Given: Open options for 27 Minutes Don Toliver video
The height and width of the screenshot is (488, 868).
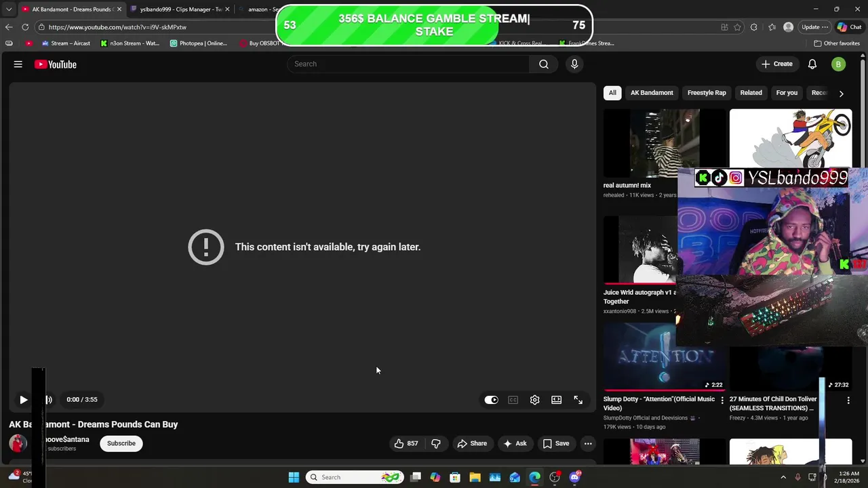Looking at the screenshot, I should tap(848, 401).
